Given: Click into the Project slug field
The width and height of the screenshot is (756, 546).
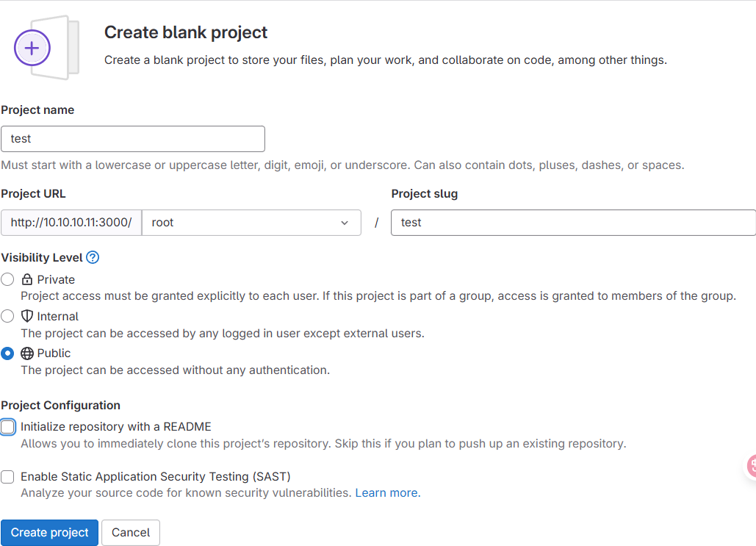Looking at the screenshot, I should (x=573, y=223).
